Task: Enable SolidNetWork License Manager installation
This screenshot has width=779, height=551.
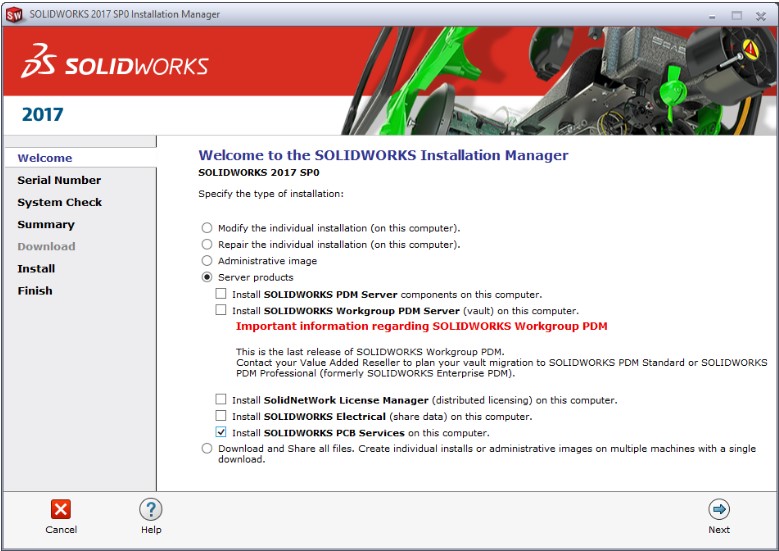Action: pos(221,399)
